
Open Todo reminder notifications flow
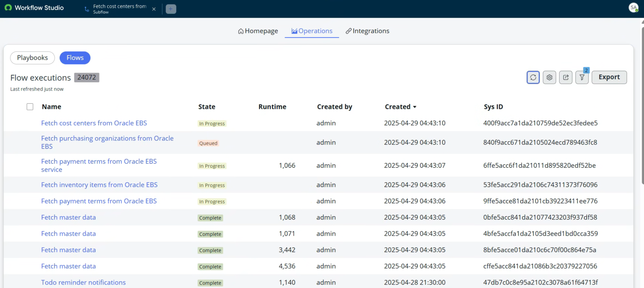pos(83,282)
